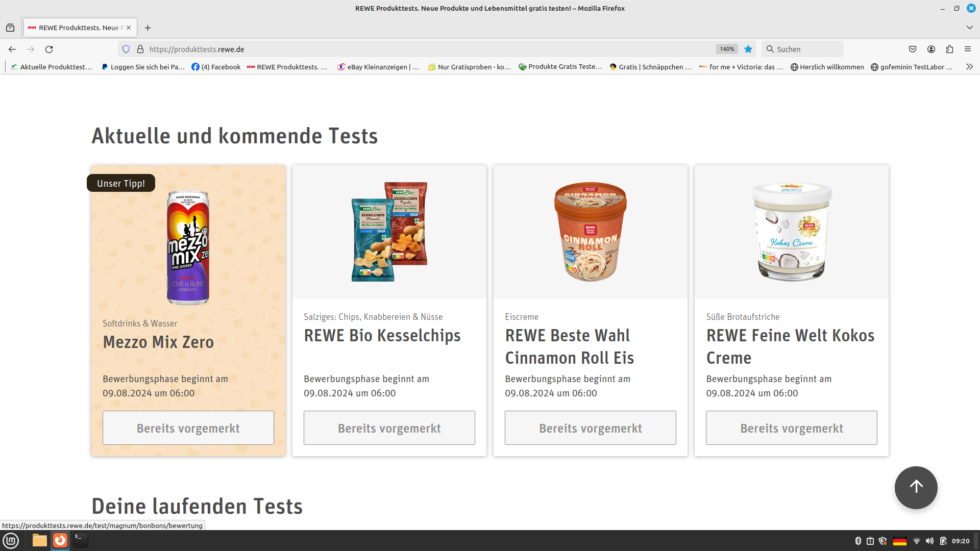Focus the Suchen search box
Image resolution: width=980 pixels, height=551 pixels.
[803, 49]
